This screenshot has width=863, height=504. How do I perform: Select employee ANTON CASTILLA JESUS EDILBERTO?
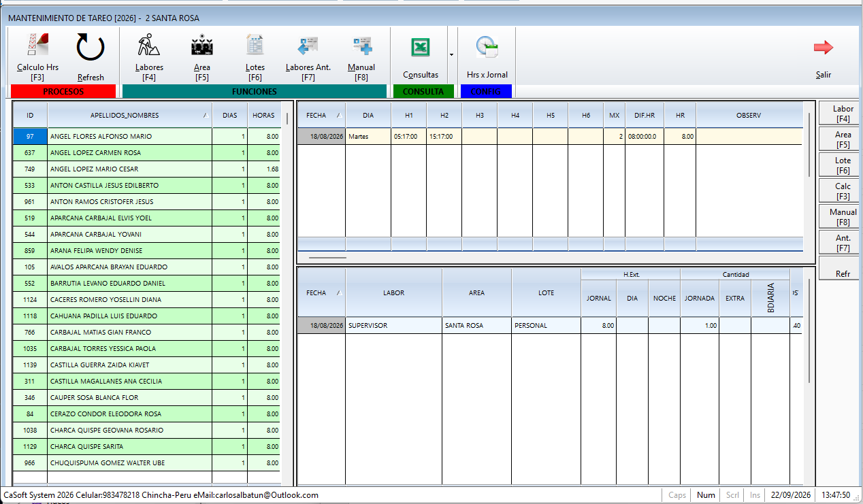[x=146, y=185]
